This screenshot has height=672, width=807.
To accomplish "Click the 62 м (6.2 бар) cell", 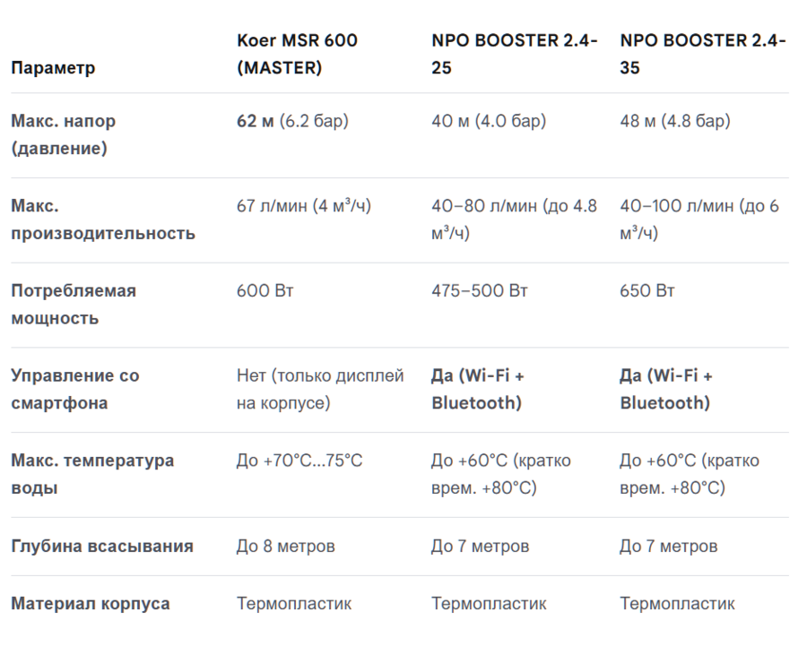I will tap(292, 121).
